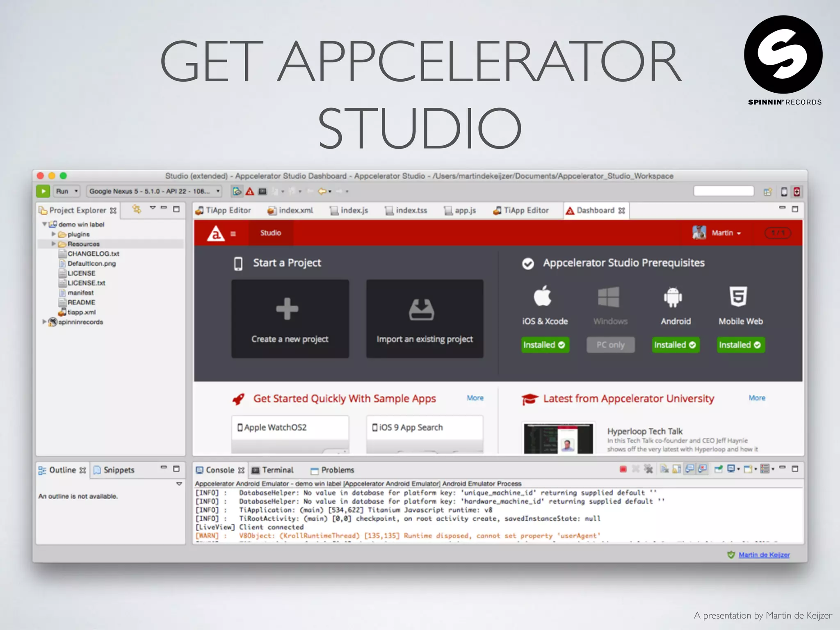
Task: Open the Outline panel view menu triangle
Action: pyautogui.click(x=179, y=484)
